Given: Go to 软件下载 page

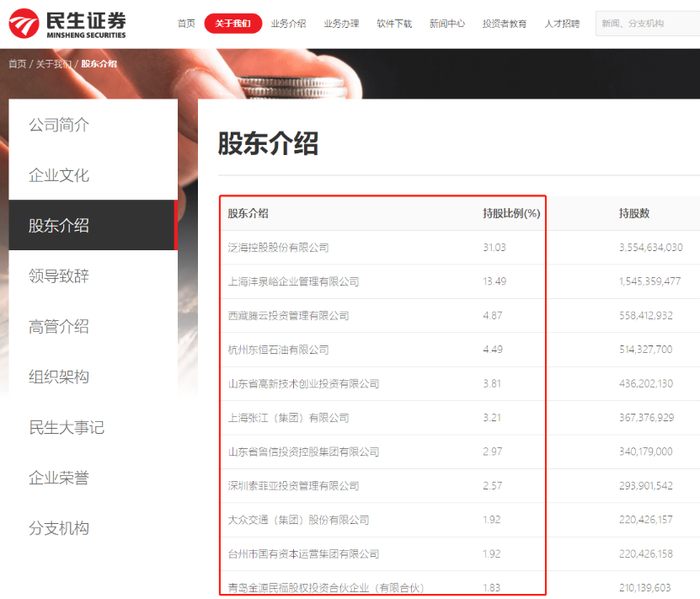Looking at the screenshot, I should click(x=394, y=24).
